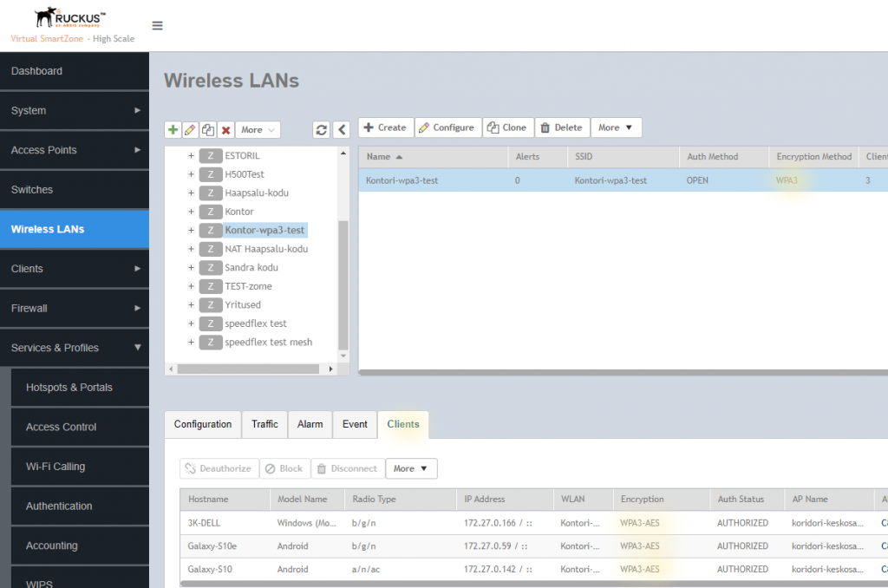Click the Create WLAN button
The width and height of the screenshot is (888, 588).
[385, 127]
